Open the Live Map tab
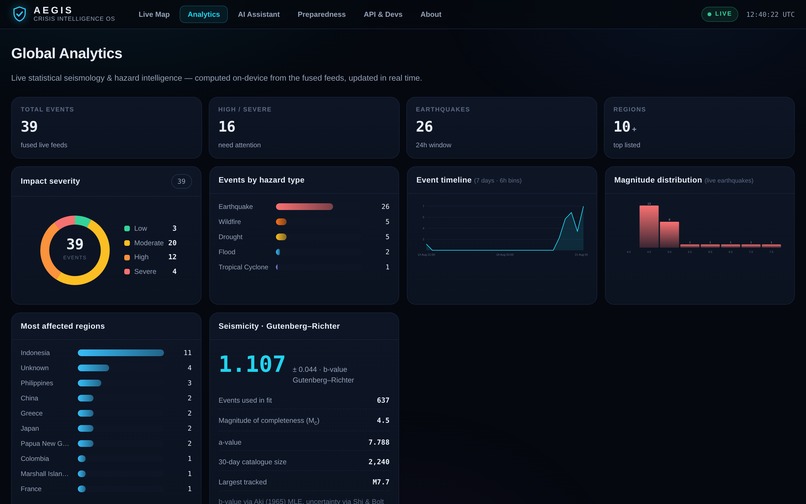 point(154,14)
